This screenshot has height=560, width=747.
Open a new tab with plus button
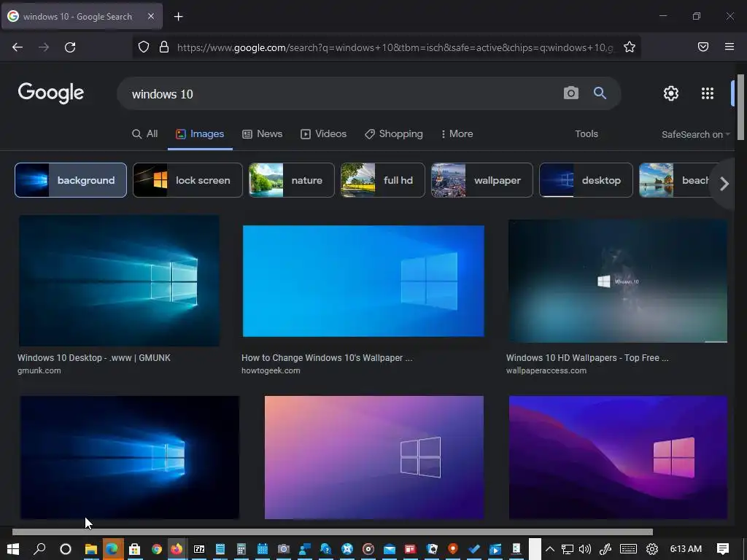pyautogui.click(x=178, y=17)
